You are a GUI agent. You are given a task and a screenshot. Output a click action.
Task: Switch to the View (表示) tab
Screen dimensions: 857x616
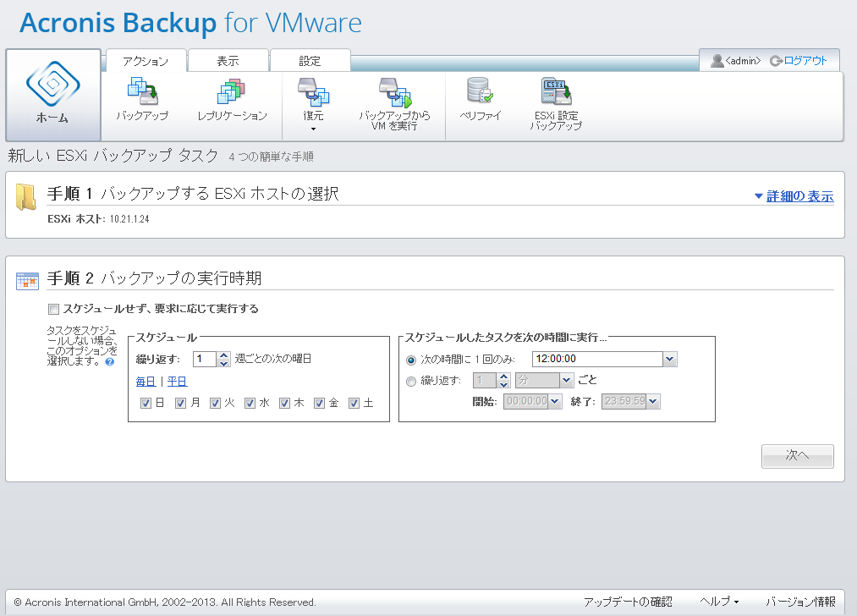click(x=228, y=61)
